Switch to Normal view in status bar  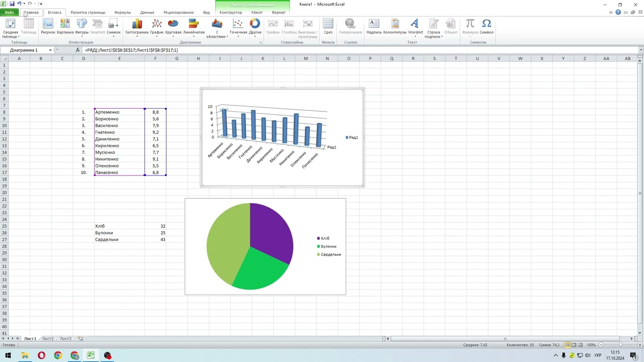pyautogui.click(x=568, y=345)
